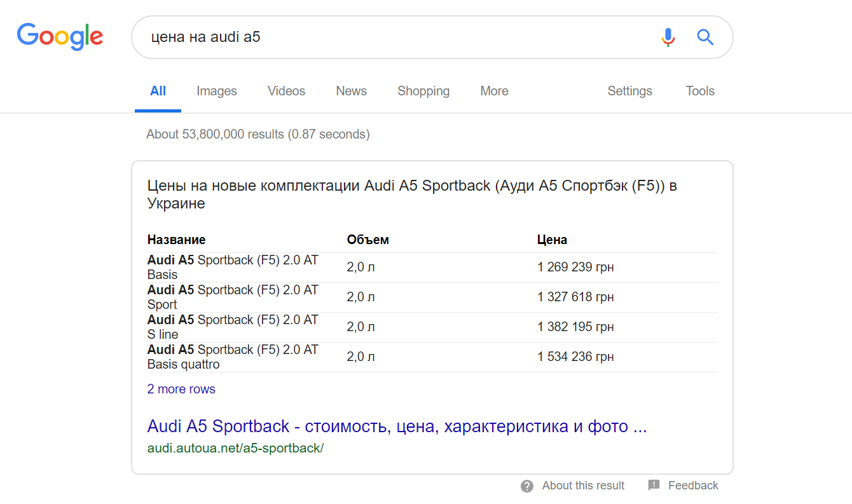Select the All tab
Image resolution: width=852 pixels, height=504 pixels.
pyautogui.click(x=158, y=91)
